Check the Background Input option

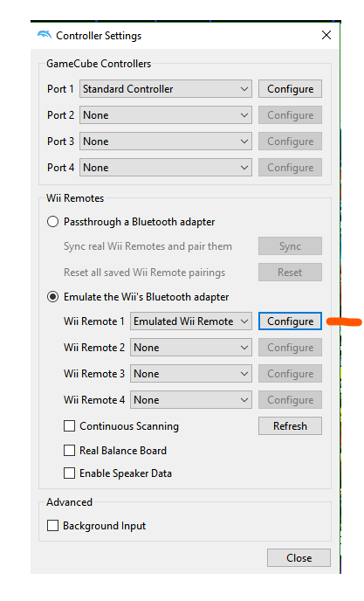(52, 526)
